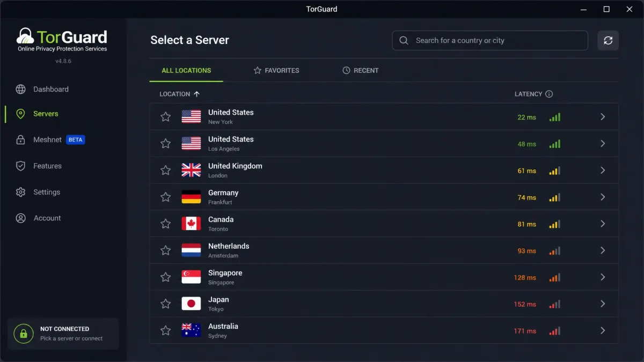The image size is (644, 362).
Task: Open Features in sidebar
Action: [x=39, y=166]
